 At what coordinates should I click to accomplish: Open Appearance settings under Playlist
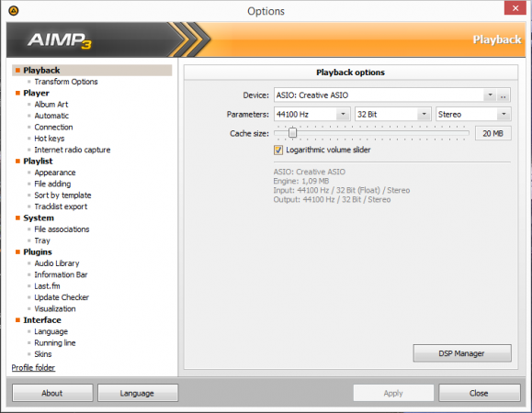[x=55, y=173]
